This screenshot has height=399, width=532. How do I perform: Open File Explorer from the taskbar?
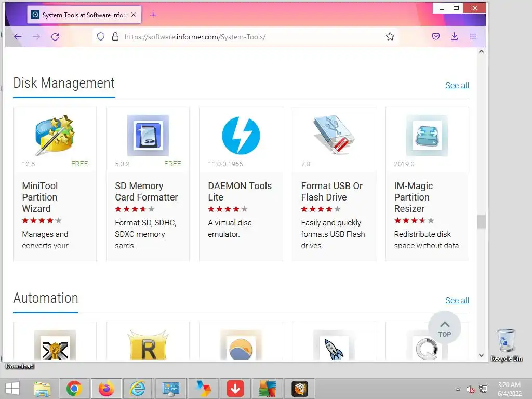(x=42, y=389)
